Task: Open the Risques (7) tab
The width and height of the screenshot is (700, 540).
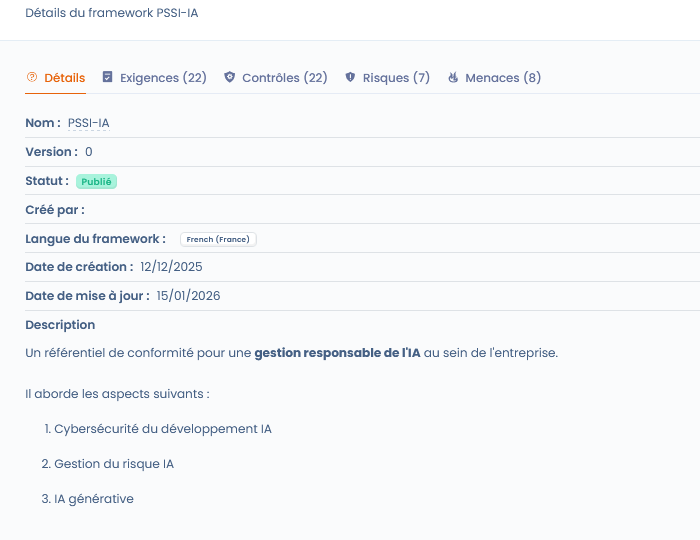Action: point(396,78)
